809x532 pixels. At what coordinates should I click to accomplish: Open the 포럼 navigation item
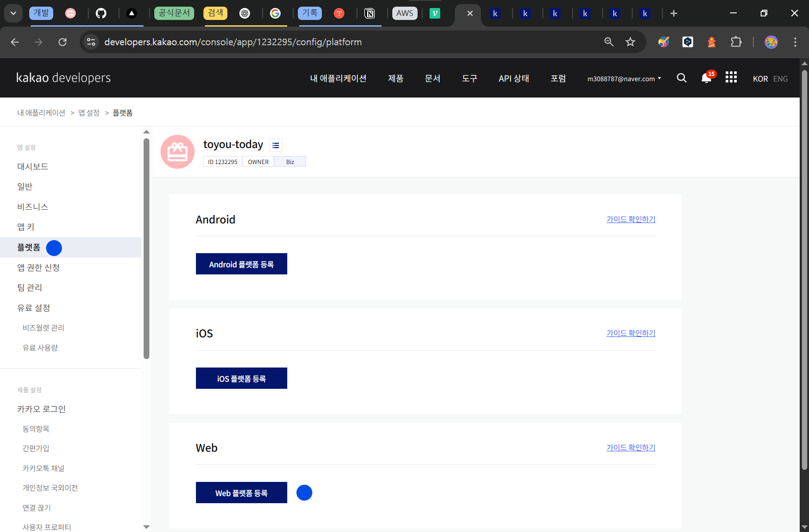(x=558, y=78)
